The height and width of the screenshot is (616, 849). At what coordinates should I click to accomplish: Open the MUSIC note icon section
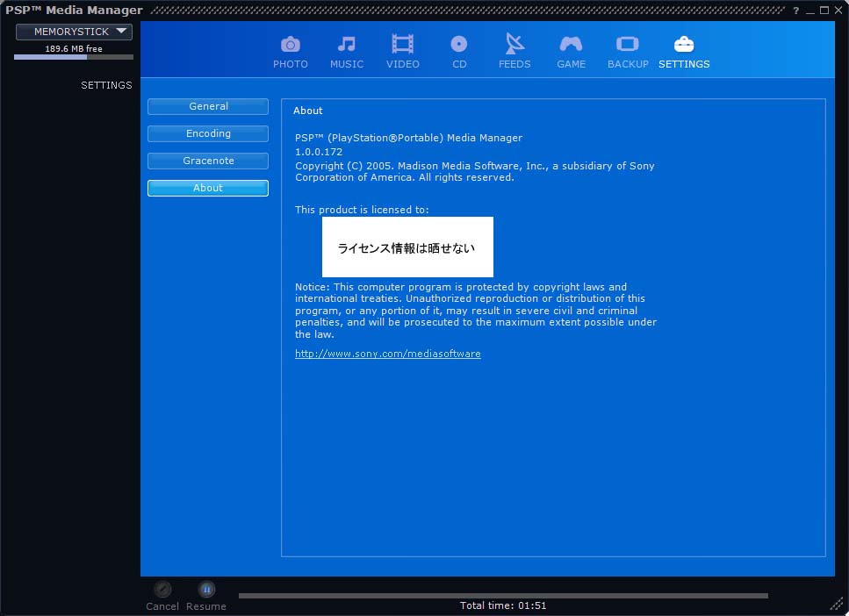tap(347, 52)
